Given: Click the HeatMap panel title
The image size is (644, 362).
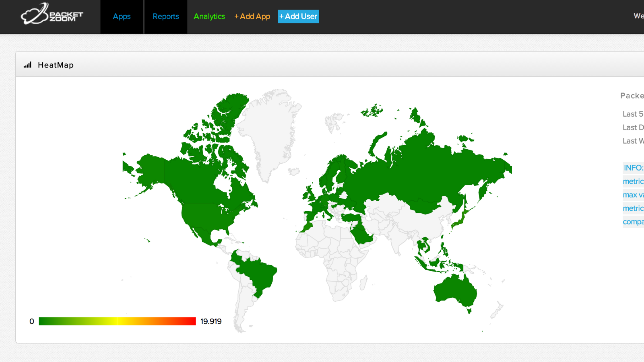Looking at the screenshot, I should pyautogui.click(x=56, y=65).
